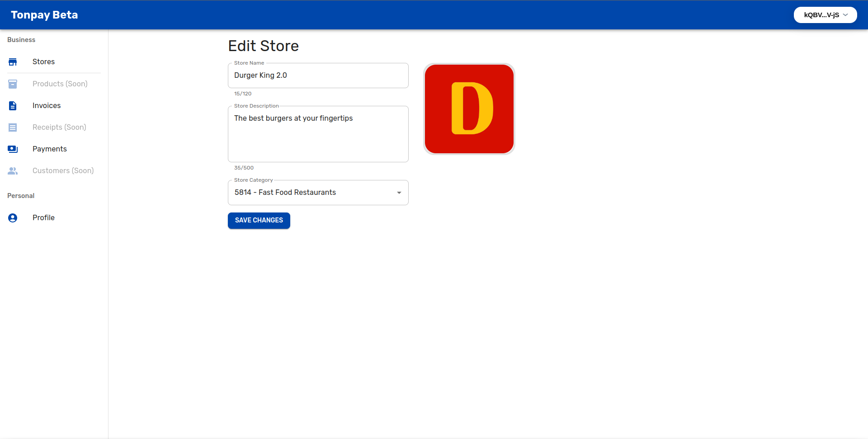Expand the kQBV...V-jS account dropdown
Viewport: 868px width, 439px height.
(x=825, y=15)
